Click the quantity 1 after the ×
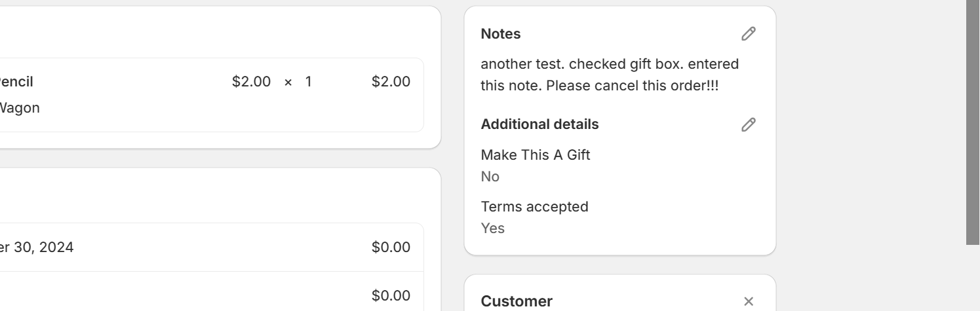 pos(308,82)
